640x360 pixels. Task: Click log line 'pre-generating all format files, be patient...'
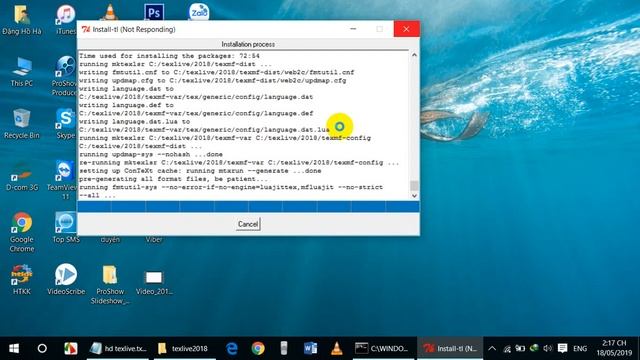(173, 179)
